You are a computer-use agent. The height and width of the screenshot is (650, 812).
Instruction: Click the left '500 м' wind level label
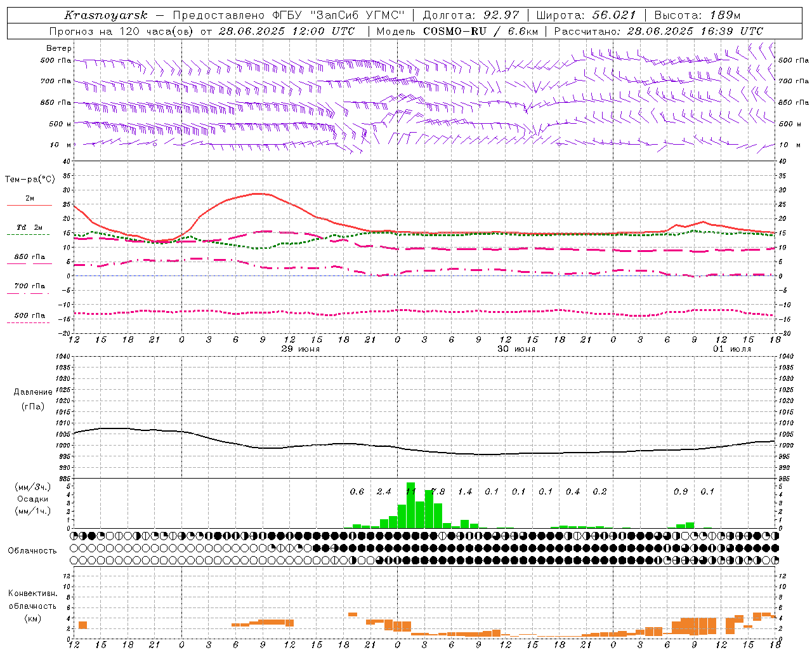pyautogui.click(x=60, y=124)
